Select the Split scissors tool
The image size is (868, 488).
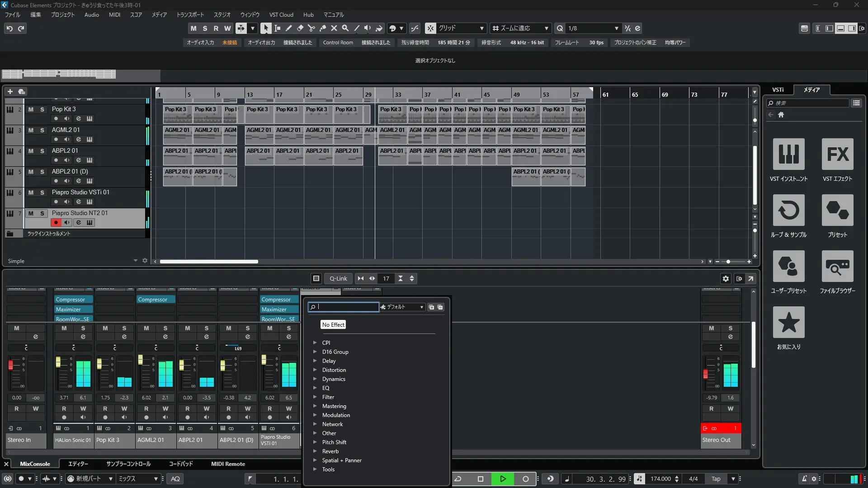311,28
